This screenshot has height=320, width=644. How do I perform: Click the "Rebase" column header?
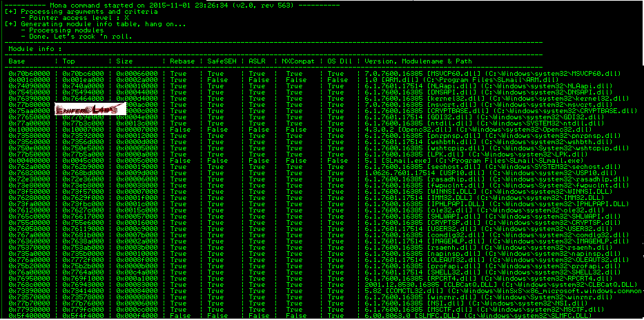pos(182,61)
